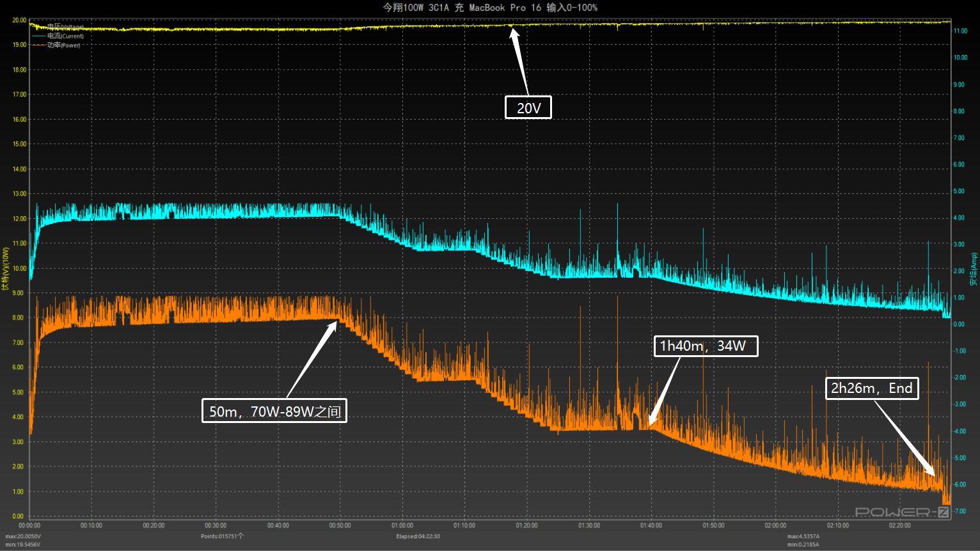Click the 功率(Power) legend entry
980x551 pixels.
[56, 45]
